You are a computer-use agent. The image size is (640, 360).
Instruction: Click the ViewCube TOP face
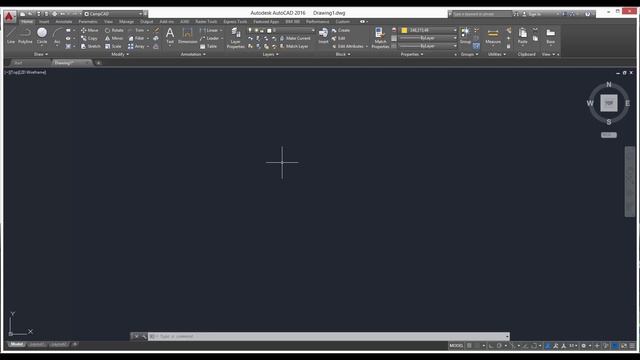tap(609, 103)
